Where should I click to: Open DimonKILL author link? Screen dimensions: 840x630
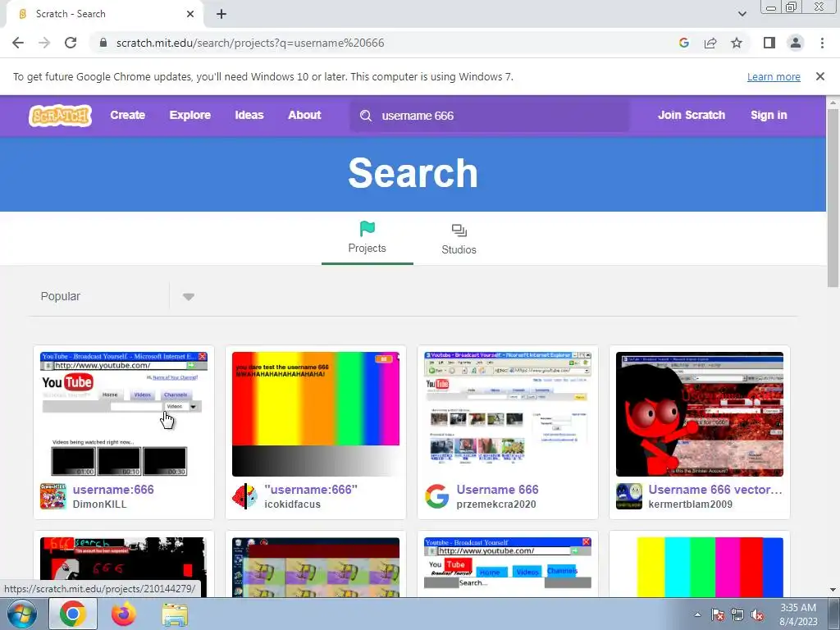(99, 504)
